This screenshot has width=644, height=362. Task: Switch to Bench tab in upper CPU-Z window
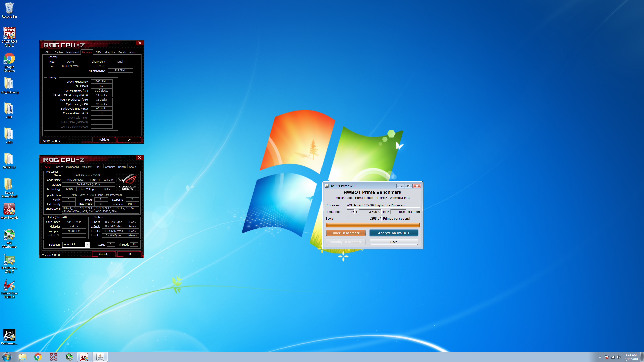pyautogui.click(x=122, y=52)
